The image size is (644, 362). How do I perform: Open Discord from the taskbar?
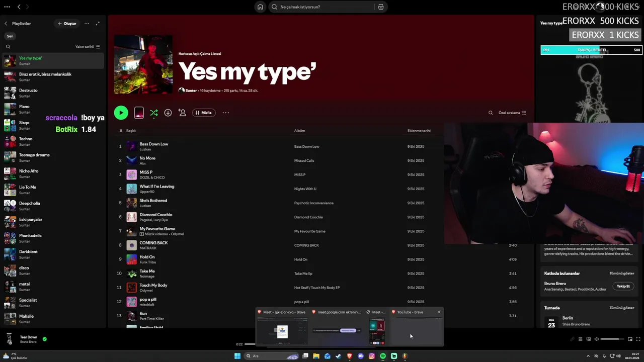[361, 356]
